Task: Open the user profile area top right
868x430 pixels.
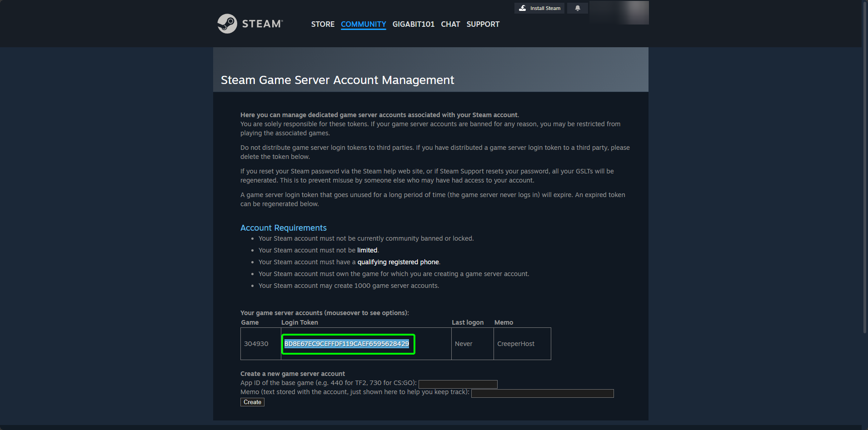Action: (x=619, y=12)
